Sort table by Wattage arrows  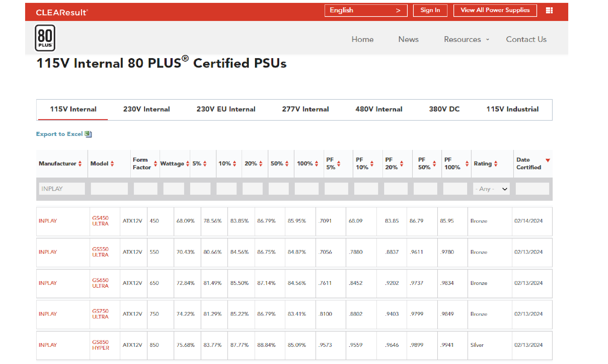(x=188, y=164)
